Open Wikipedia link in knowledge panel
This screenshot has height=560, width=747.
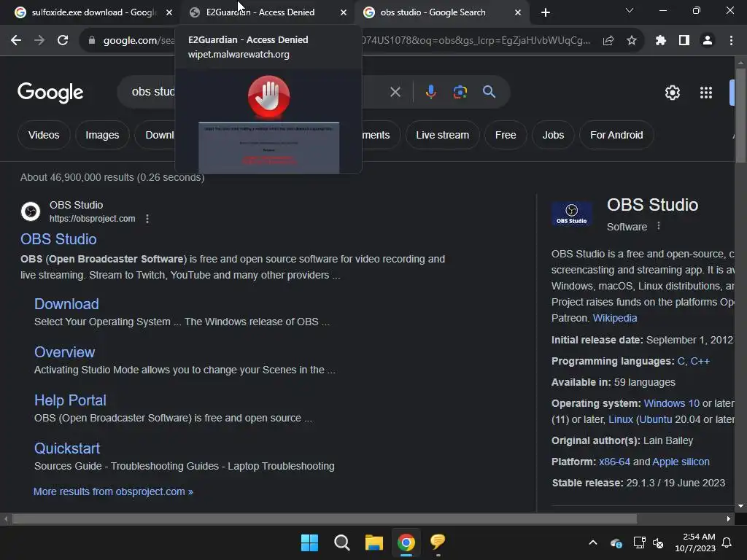click(x=614, y=318)
